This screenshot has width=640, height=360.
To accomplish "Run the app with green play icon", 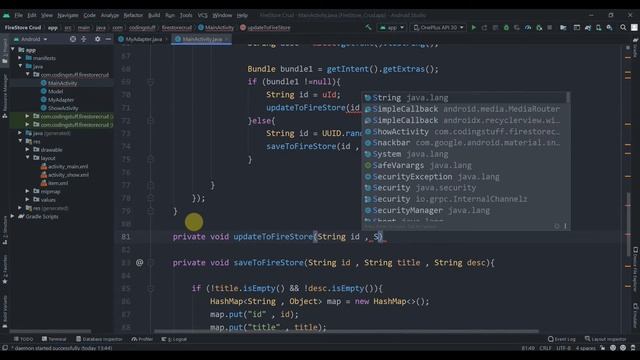I will coord(473,27).
